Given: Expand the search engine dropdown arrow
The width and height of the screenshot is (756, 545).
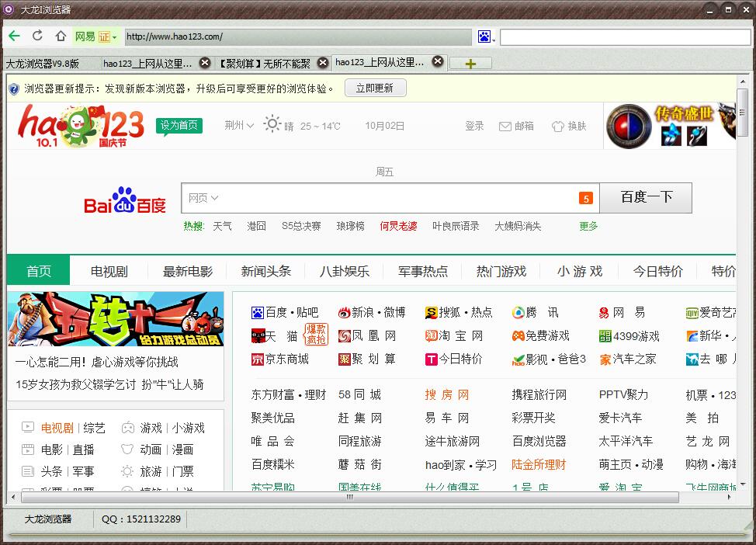Looking at the screenshot, I should (x=494, y=40).
